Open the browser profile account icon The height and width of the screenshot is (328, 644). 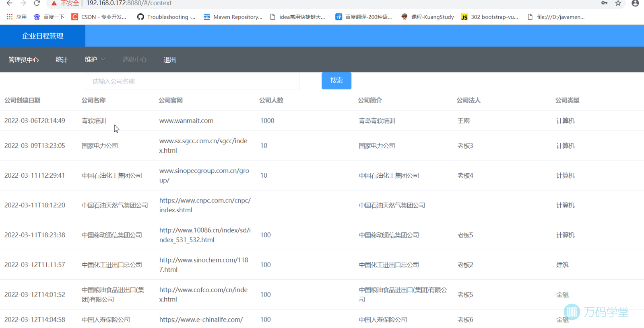tap(635, 3)
